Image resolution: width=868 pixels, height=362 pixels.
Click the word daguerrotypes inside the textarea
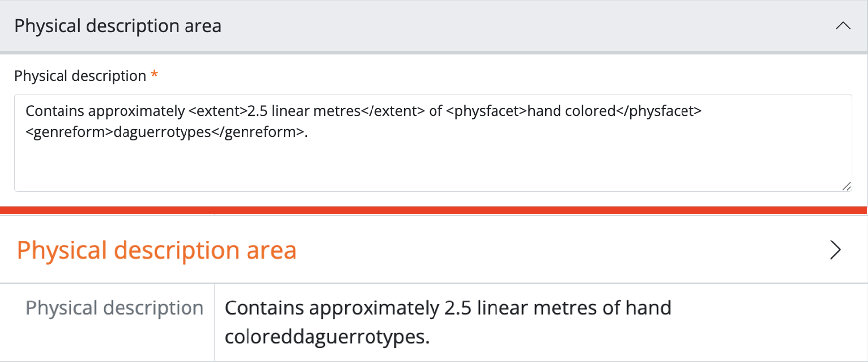coord(162,132)
